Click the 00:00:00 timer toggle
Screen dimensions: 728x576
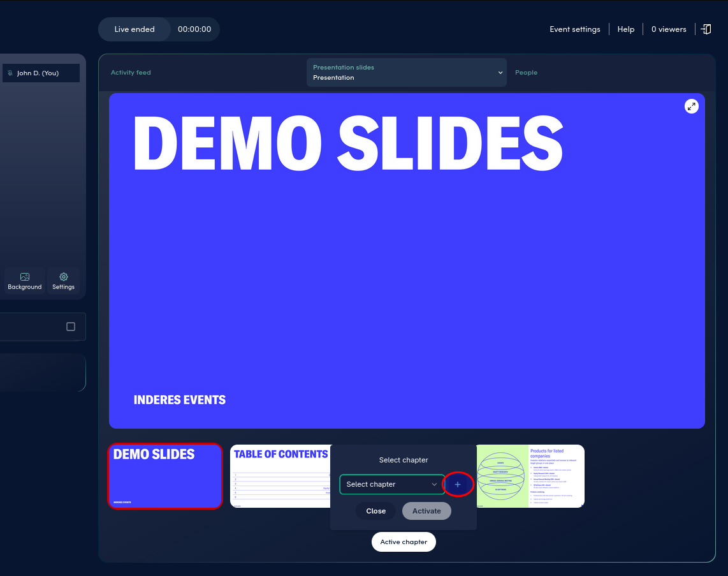click(194, 29)
